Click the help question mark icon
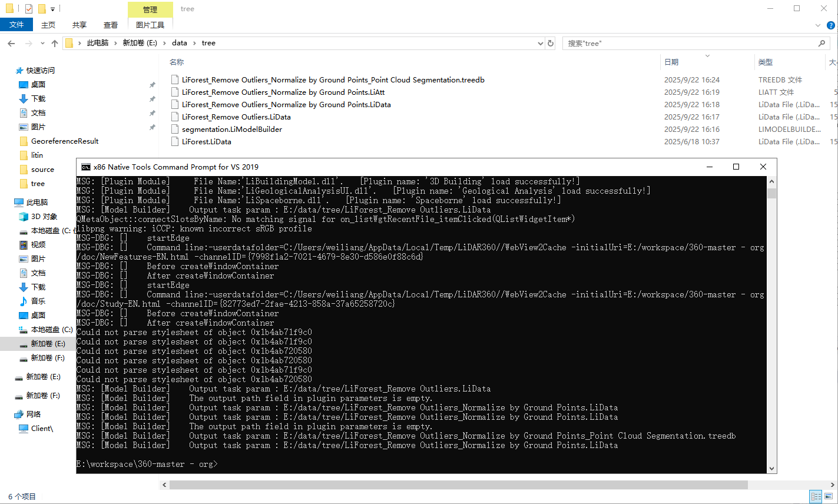 click(x=830, y=25)
